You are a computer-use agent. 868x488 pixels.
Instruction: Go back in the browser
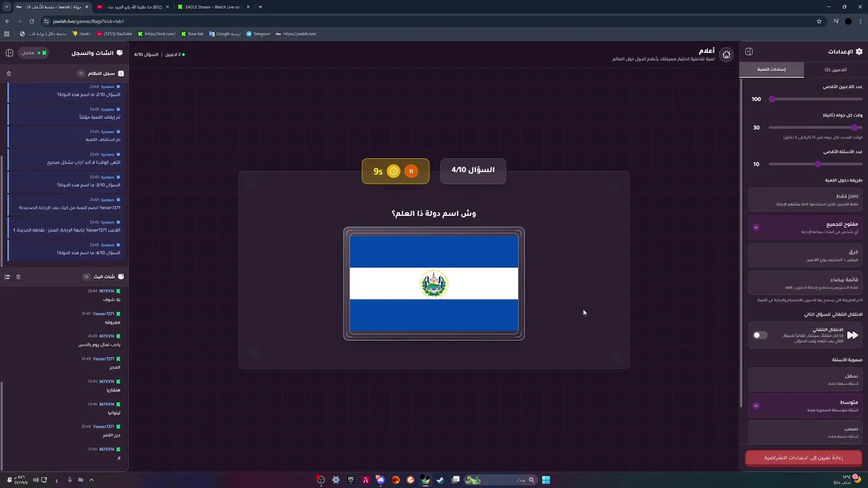7,21
